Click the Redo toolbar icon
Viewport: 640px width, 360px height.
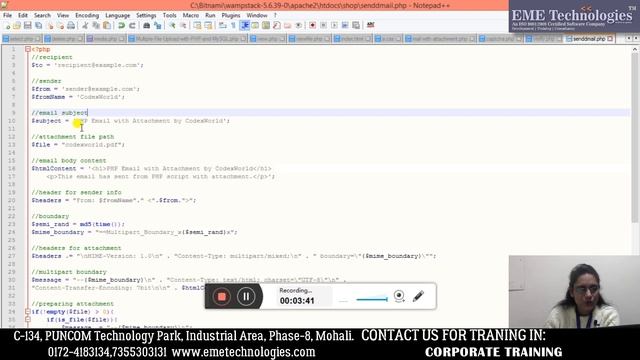tap(132, 26)
